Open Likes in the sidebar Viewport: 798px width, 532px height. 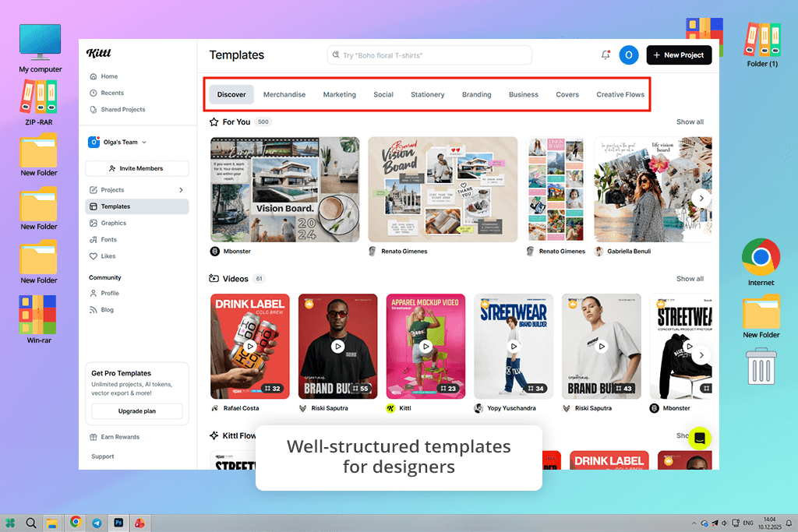click(103, 256)
